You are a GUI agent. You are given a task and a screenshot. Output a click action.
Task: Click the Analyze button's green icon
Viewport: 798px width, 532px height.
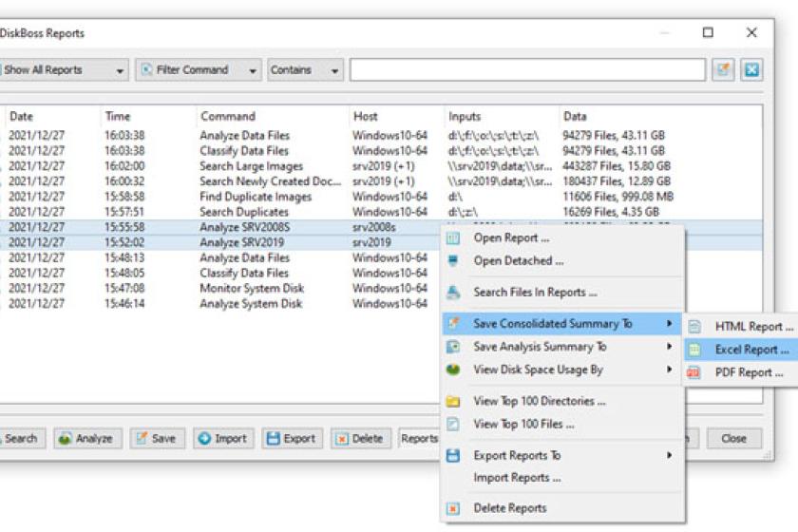(65, 438)
